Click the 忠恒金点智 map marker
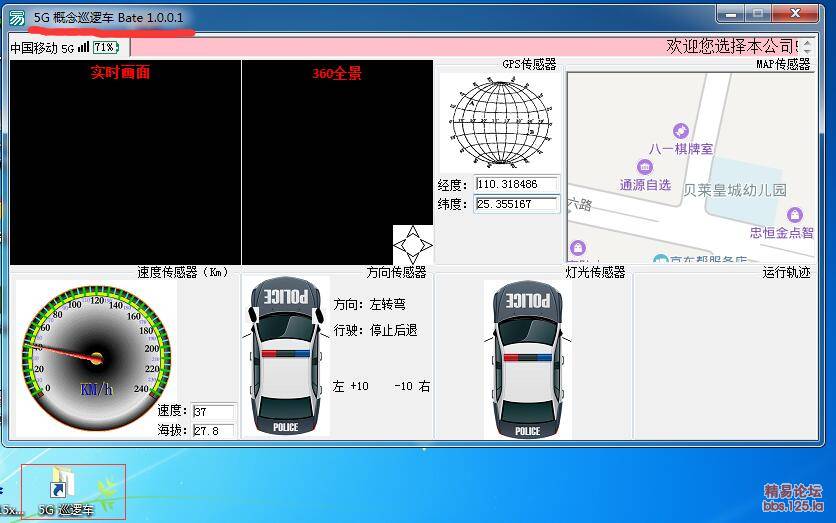 (x=794, y=215)
